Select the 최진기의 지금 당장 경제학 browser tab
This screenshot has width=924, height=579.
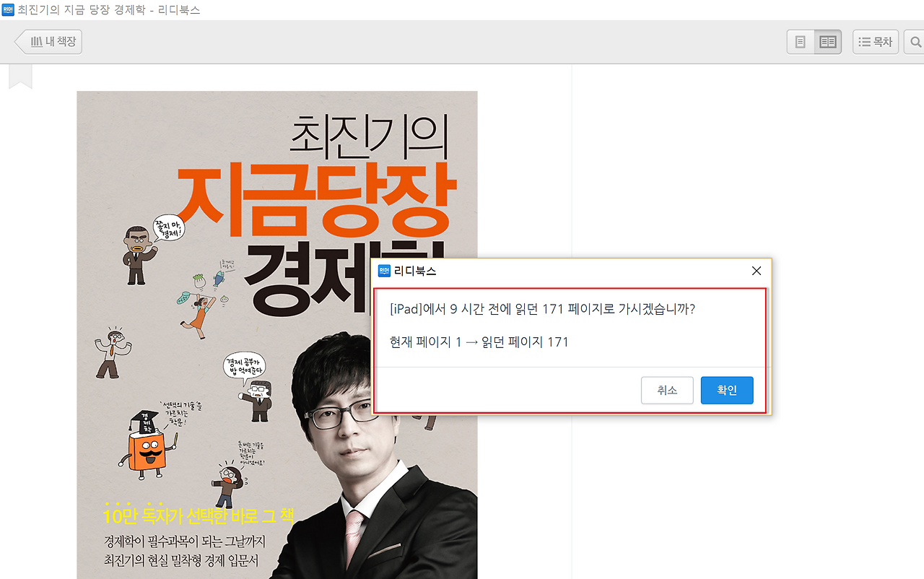(x=115, y=9)
